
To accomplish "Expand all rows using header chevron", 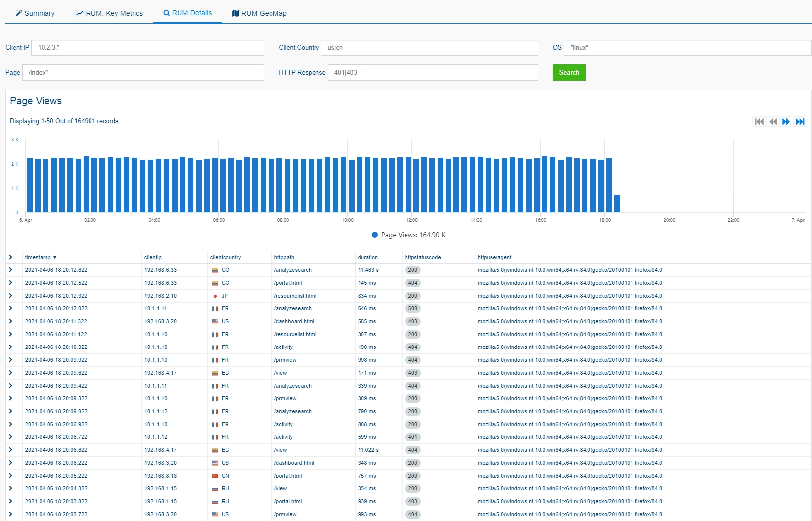I will [x=10, y=257].
